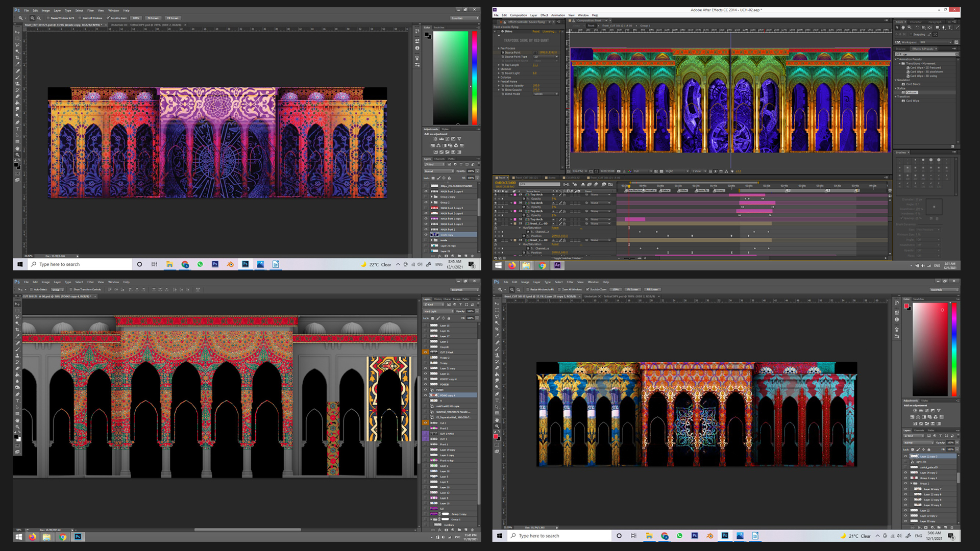The width and height of the screenshot is (980, 551).
Task: Hide the 'MASK front 2 copy 4' layer
Action: tap(426, 191)
